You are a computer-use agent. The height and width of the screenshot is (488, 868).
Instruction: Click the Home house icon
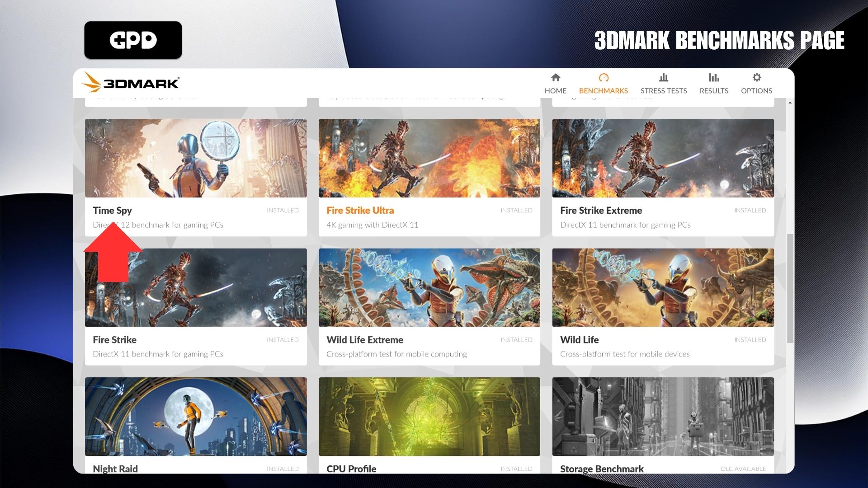point(556,78)
